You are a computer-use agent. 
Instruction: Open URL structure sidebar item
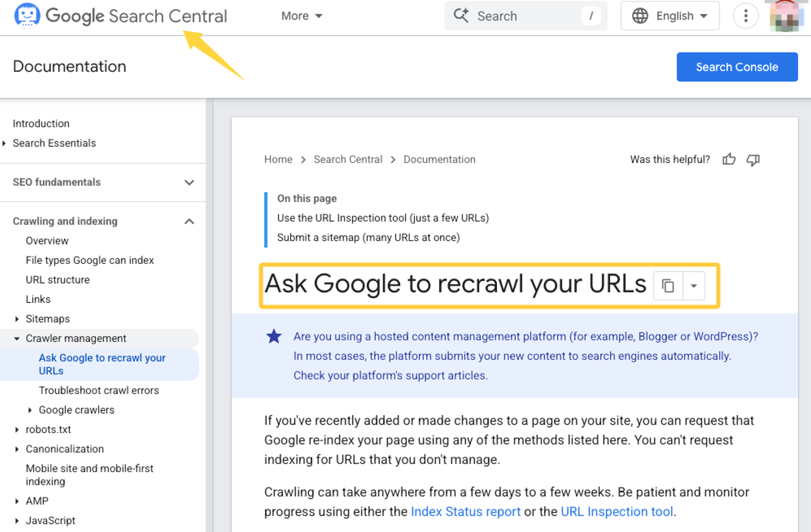tap(58, 280)
